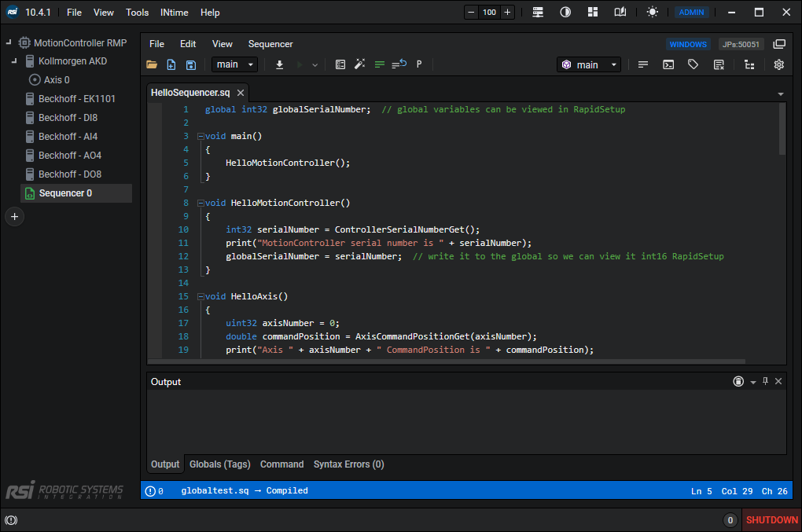Click the red SHUTDOWN button
This screenshot has height=532, width=802.
[771, 519]
